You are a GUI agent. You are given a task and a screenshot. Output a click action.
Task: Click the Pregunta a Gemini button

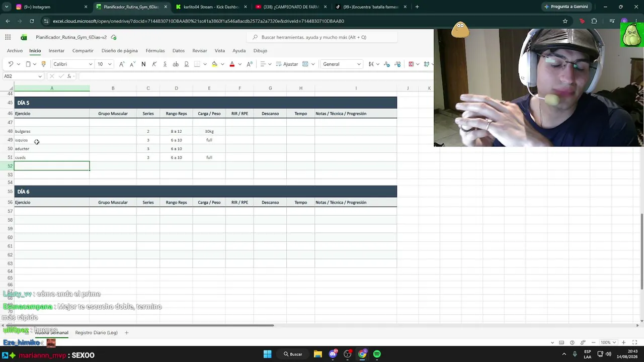pos(566,7)
